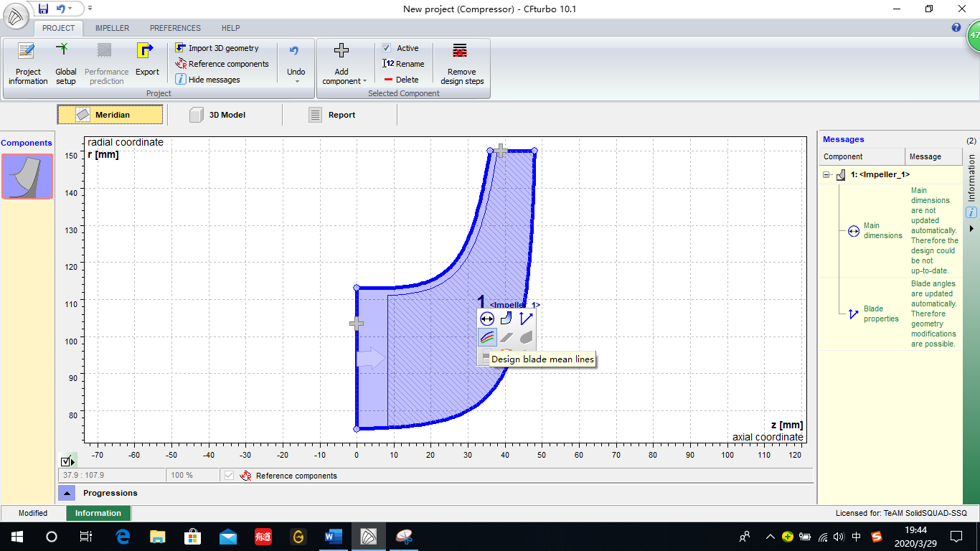Open Main dimensions design step icon
This screenshot has width=980, height=551.
[x=487, y=319]
